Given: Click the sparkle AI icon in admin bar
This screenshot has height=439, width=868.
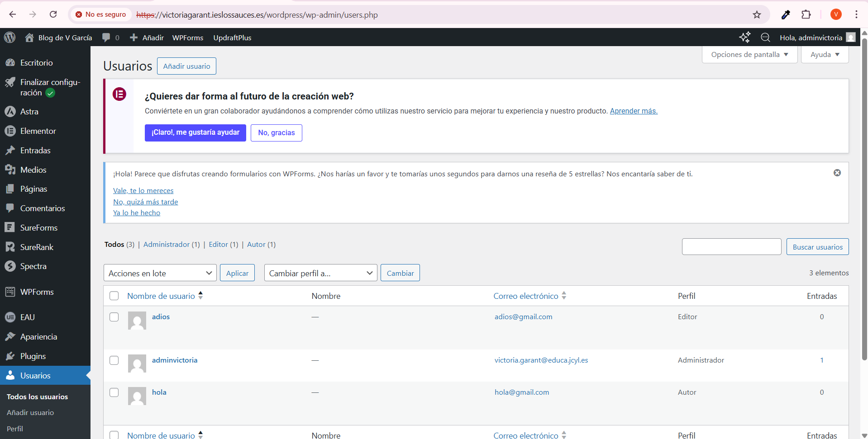Looking at the screenshot, I should [x=744, y=38].
